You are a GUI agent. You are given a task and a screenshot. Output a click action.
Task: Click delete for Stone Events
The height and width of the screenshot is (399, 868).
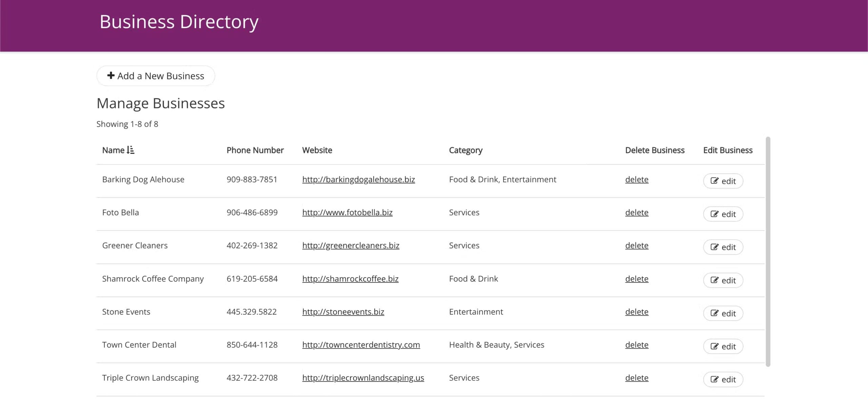(636, 312)
